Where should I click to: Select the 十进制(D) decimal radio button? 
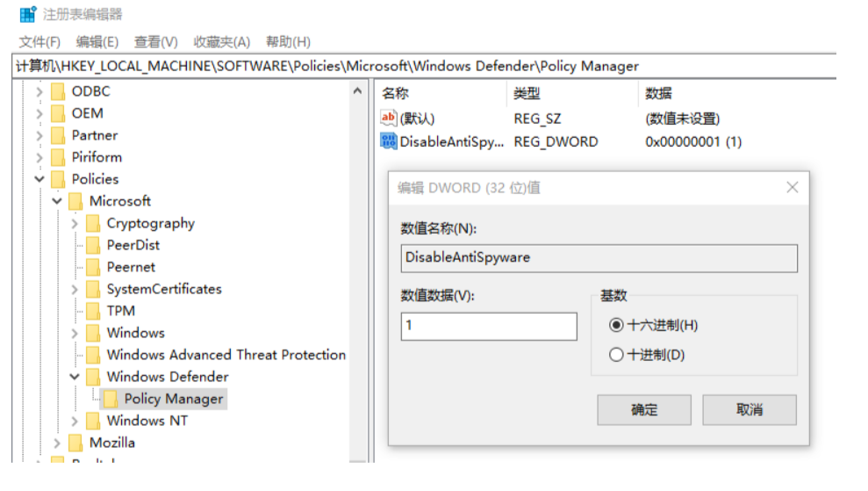pyautogui.click(x=616, y=355)
